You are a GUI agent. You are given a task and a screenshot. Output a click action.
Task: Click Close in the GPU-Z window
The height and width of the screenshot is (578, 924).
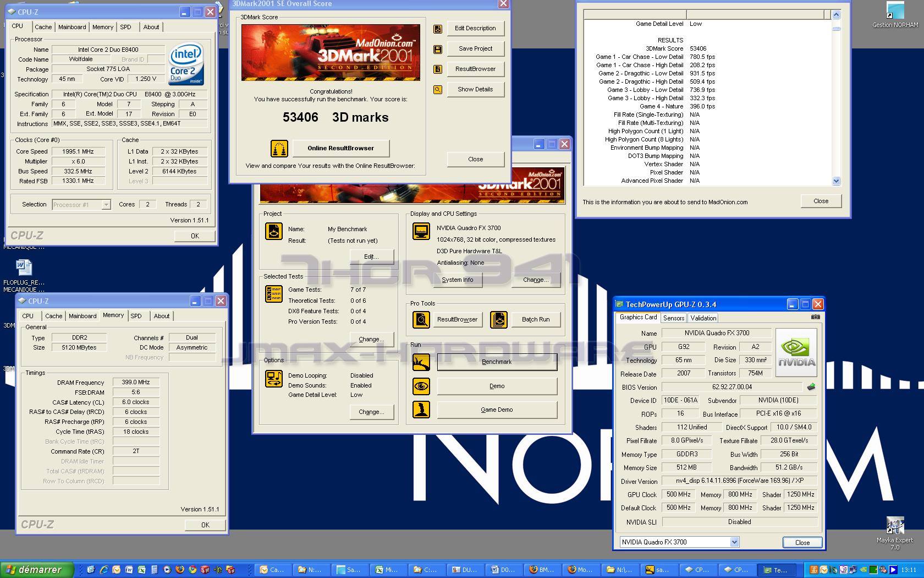point(802,542)
